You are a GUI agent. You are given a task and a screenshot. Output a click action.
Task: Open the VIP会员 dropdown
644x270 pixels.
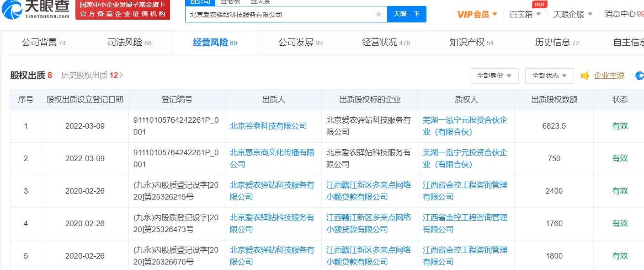coord(477,14)
